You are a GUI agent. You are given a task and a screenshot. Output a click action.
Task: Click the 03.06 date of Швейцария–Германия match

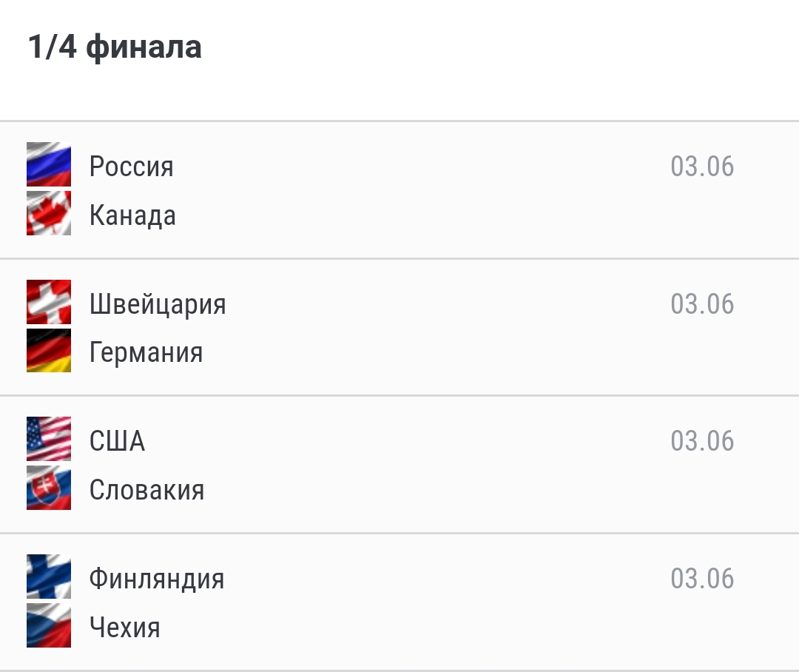coord(702,304)
